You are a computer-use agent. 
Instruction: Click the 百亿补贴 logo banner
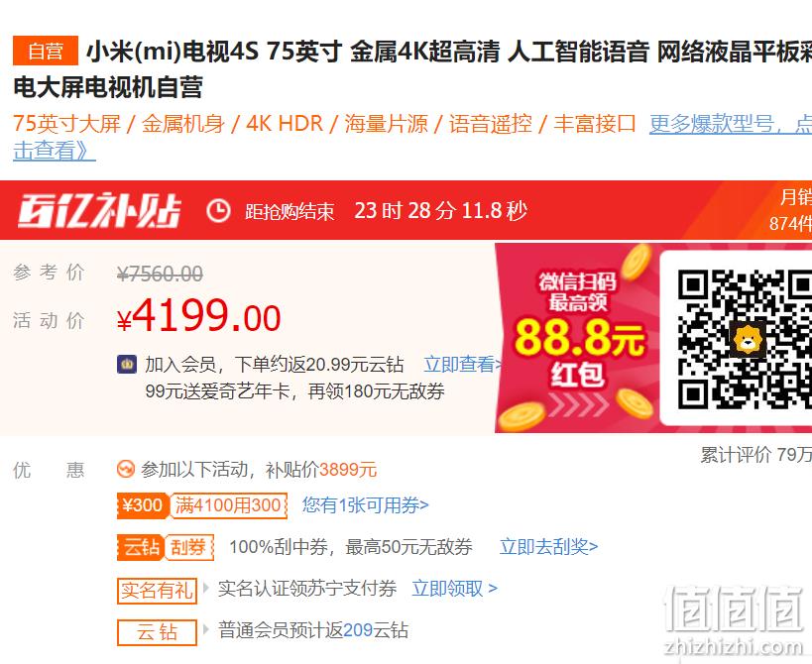click(x=99, y=210)
